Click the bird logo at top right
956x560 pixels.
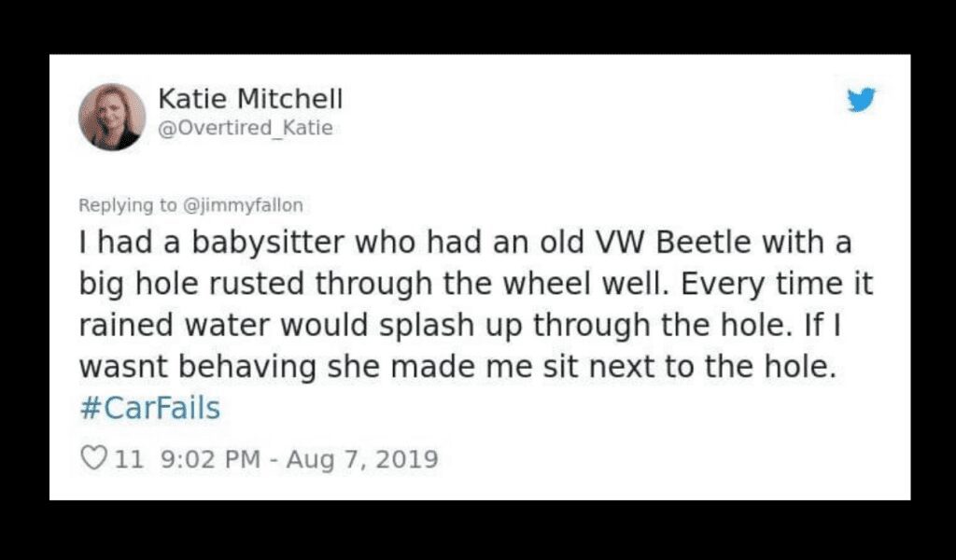862,99
